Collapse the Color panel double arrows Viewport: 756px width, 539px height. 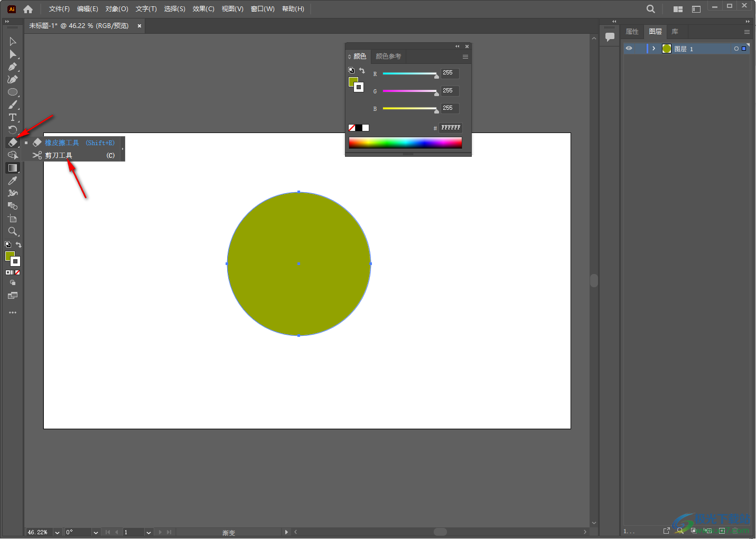pyautogui.click(x=458, y=46)
